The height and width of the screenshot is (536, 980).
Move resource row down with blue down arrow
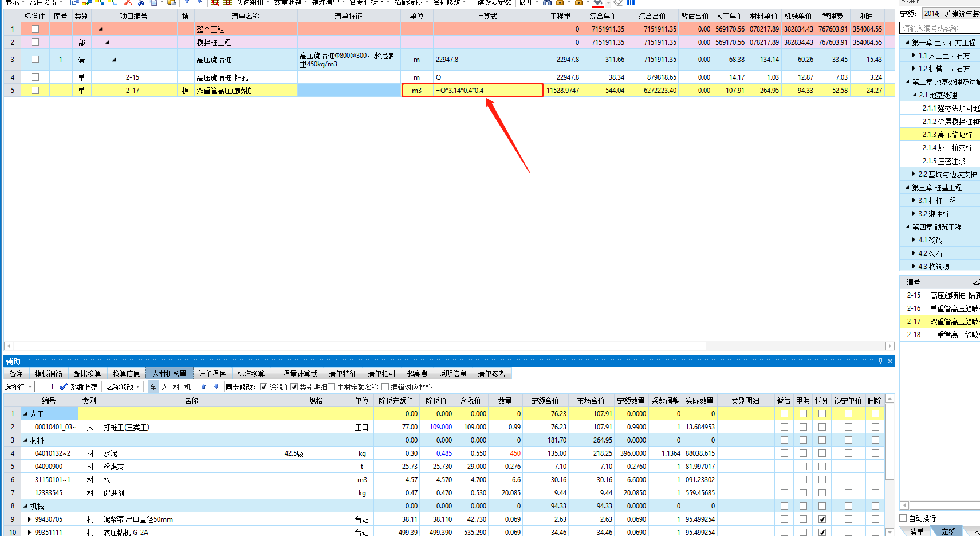(216, 386)
